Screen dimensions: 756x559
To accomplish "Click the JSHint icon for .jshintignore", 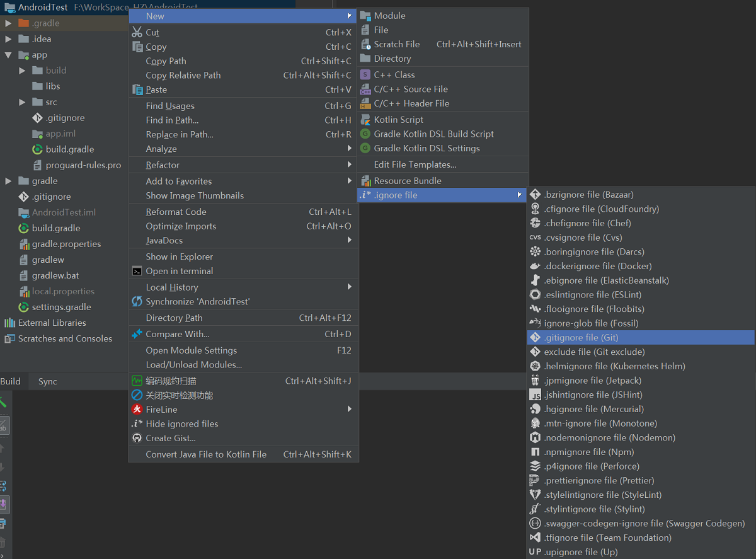I will (x=535, y=395).
